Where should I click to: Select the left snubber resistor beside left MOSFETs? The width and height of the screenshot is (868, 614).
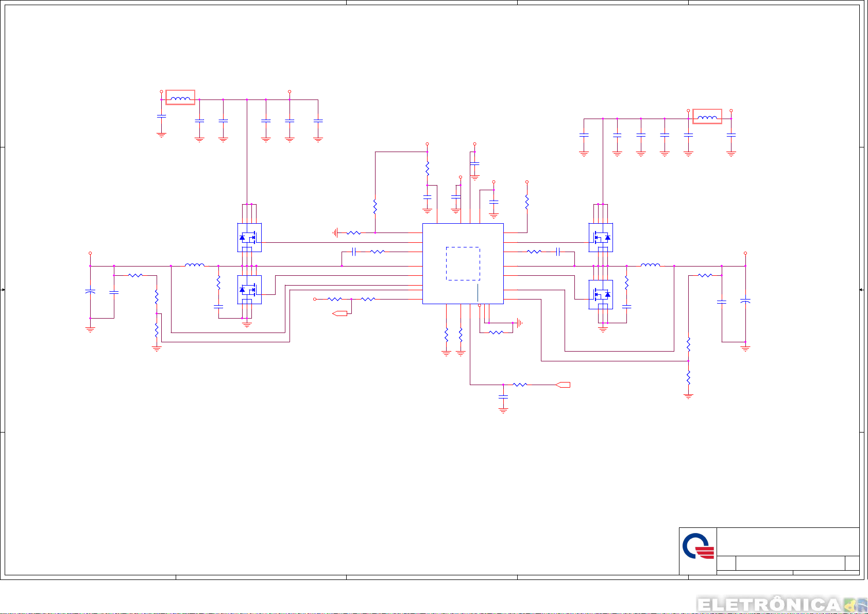pyautogui.click(x=218, y=283)
